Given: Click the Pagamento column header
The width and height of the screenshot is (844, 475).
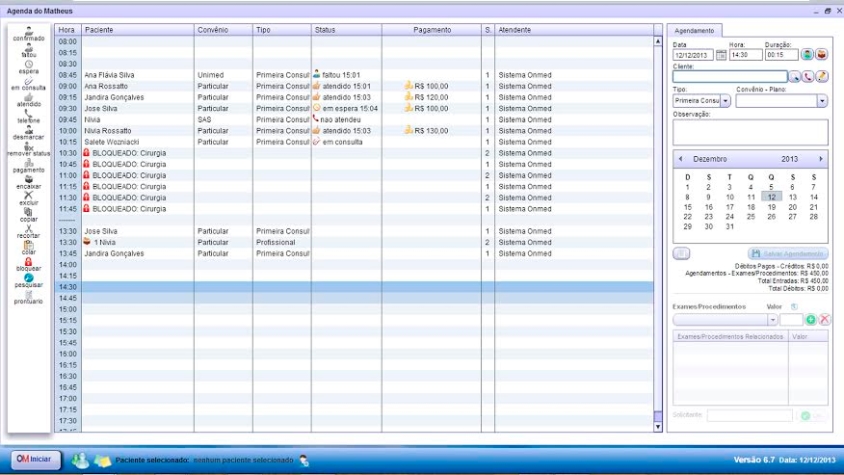Looking at the screenshot, I should point(432,30).
